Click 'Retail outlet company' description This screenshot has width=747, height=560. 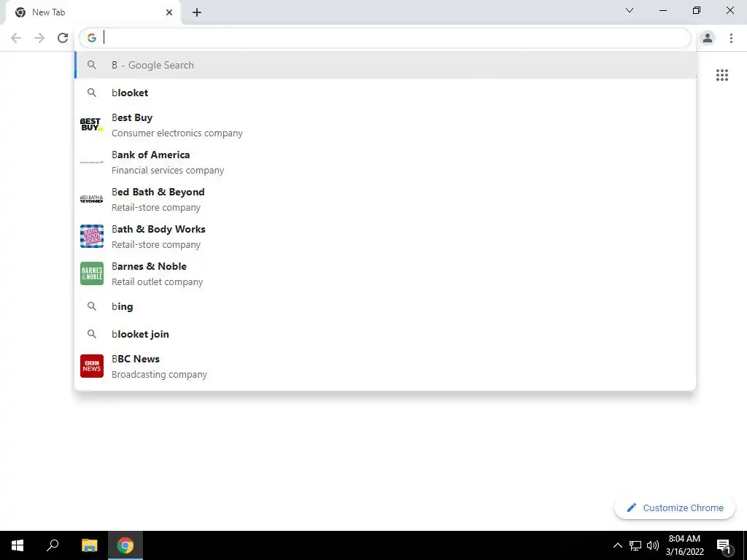[158, 282]
